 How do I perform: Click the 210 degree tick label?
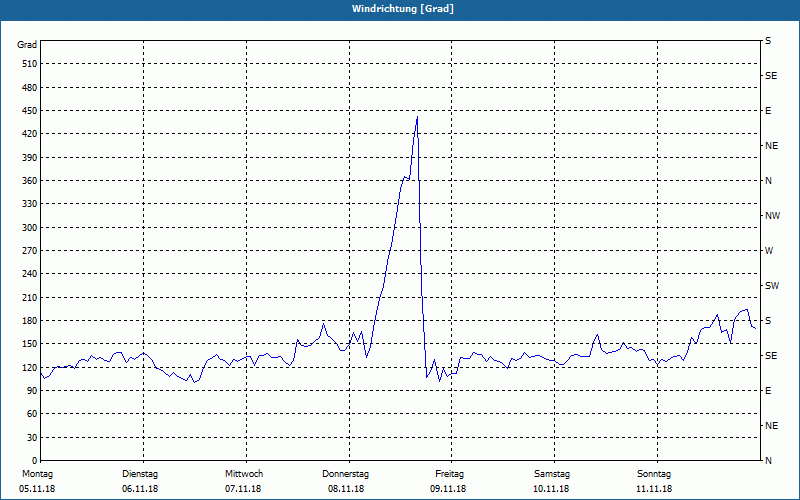[x=30, y=297]
